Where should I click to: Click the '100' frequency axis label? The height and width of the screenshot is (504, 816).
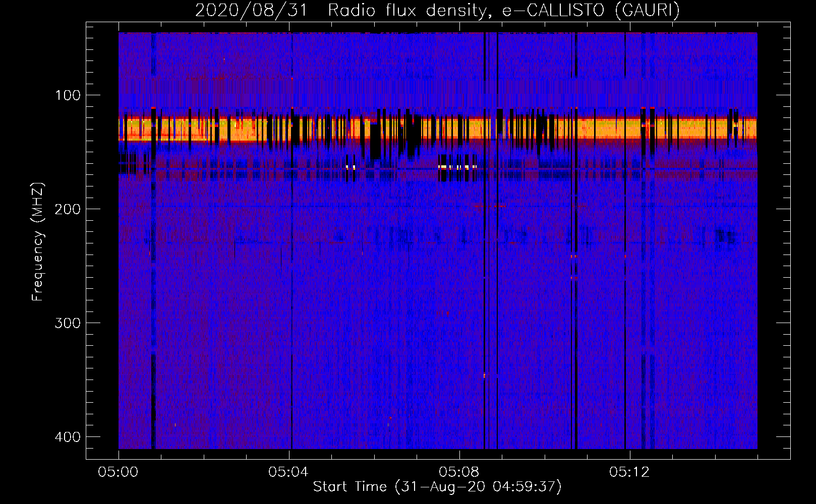[x=68, y=95]
